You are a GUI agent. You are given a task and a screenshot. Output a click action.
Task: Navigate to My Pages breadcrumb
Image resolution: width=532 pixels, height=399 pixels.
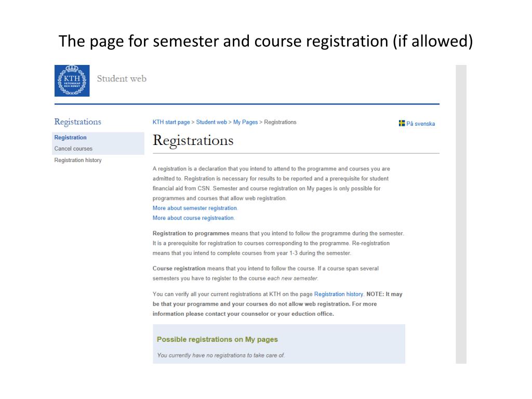(245, 122)
